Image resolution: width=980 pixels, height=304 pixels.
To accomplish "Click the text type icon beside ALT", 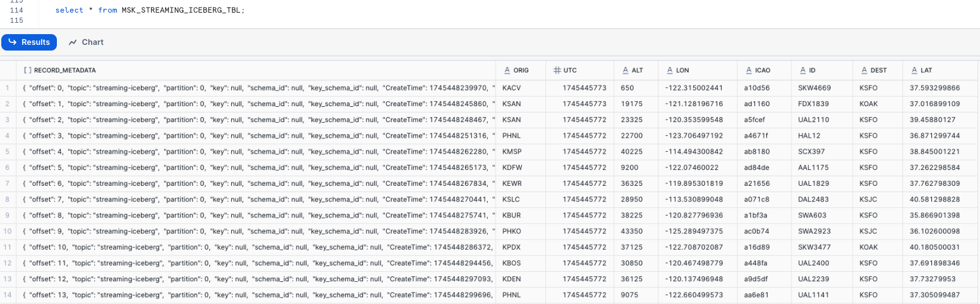I will [624, 70].
